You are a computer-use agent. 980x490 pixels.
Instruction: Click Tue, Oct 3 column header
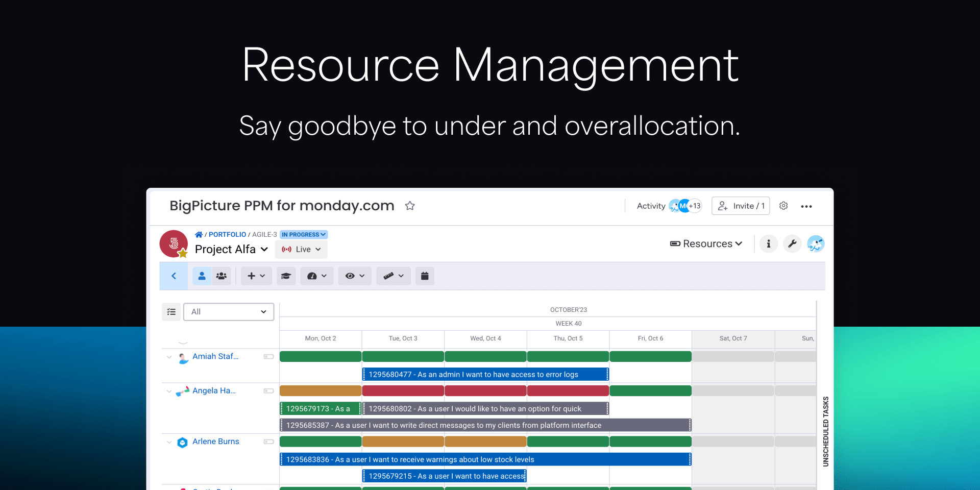pyautogui.click(x=403, y=338)
